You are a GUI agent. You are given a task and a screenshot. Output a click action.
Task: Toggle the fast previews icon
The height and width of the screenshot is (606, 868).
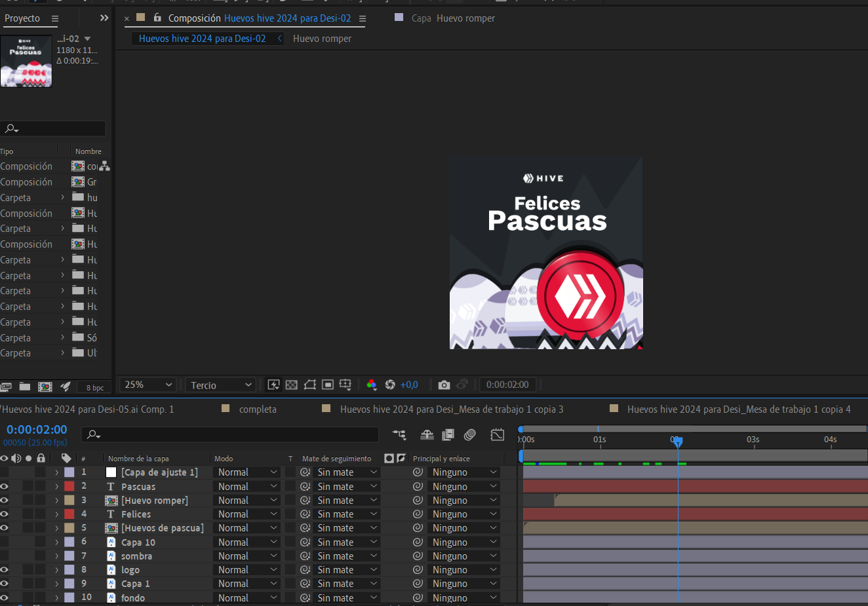[x=273, y=385]
